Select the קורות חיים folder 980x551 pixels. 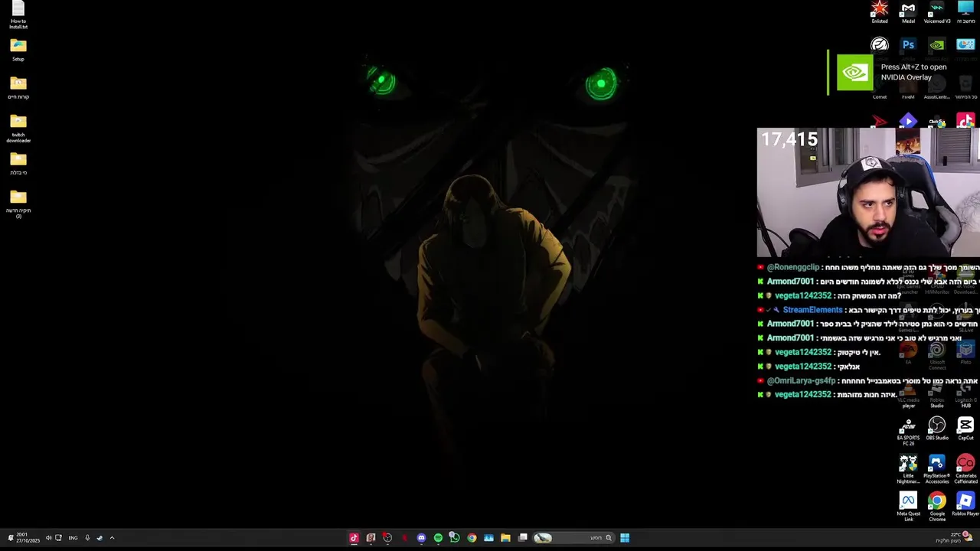coord(18,88)
